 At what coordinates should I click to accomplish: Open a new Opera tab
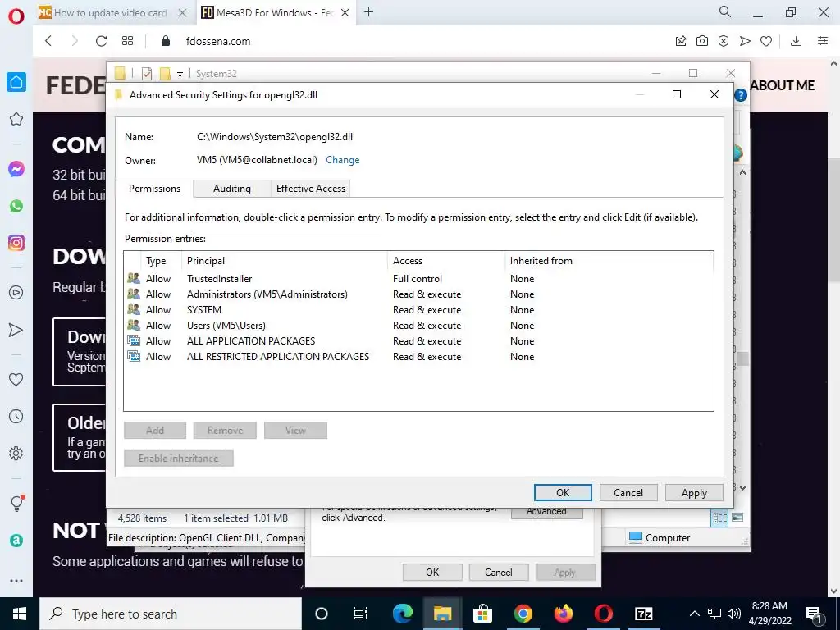point(368,11)
